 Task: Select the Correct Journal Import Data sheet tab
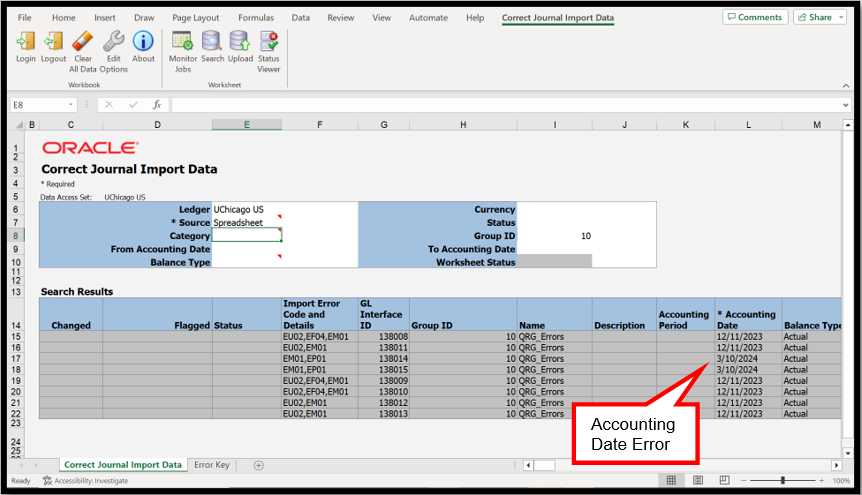pyautogui.click(x=123, y=465)
